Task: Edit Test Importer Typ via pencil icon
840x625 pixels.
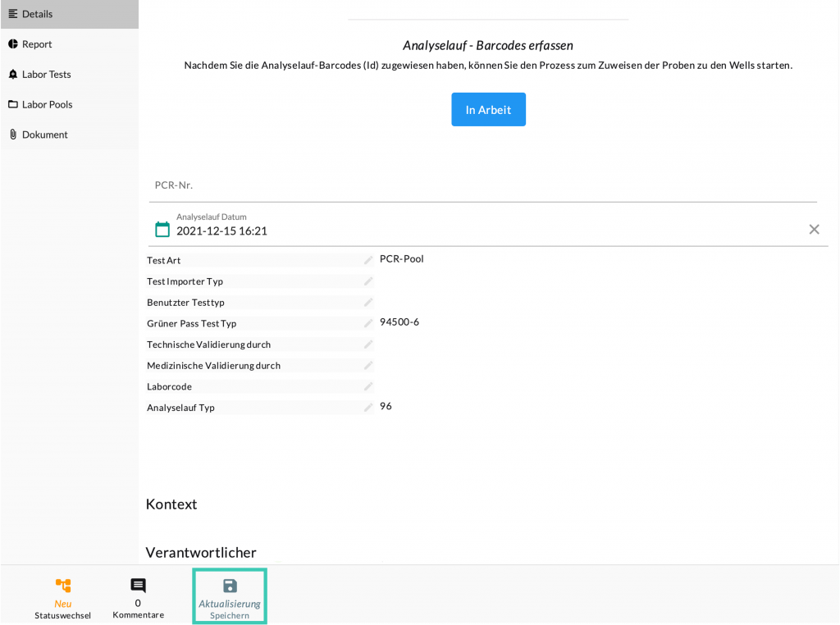Action: click(368, 281)
